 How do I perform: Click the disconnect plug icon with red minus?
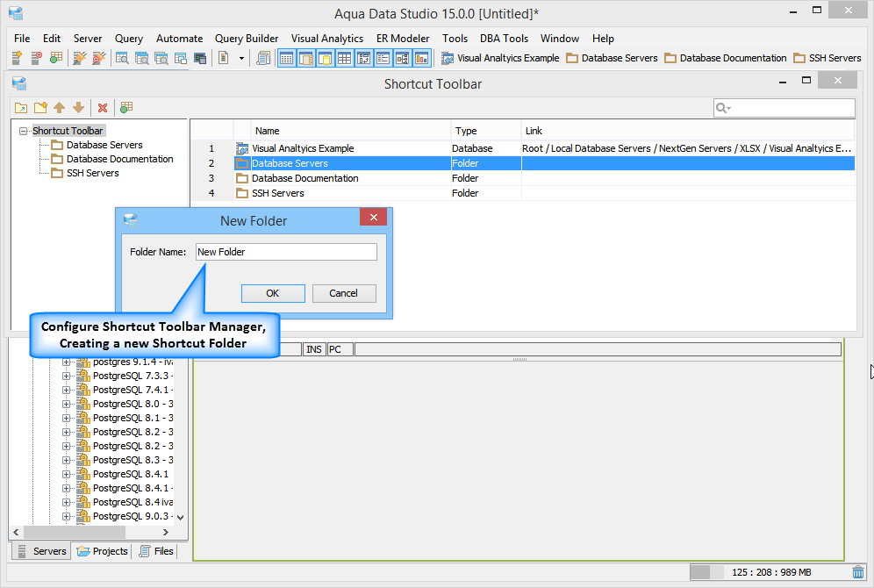point(98,57)
